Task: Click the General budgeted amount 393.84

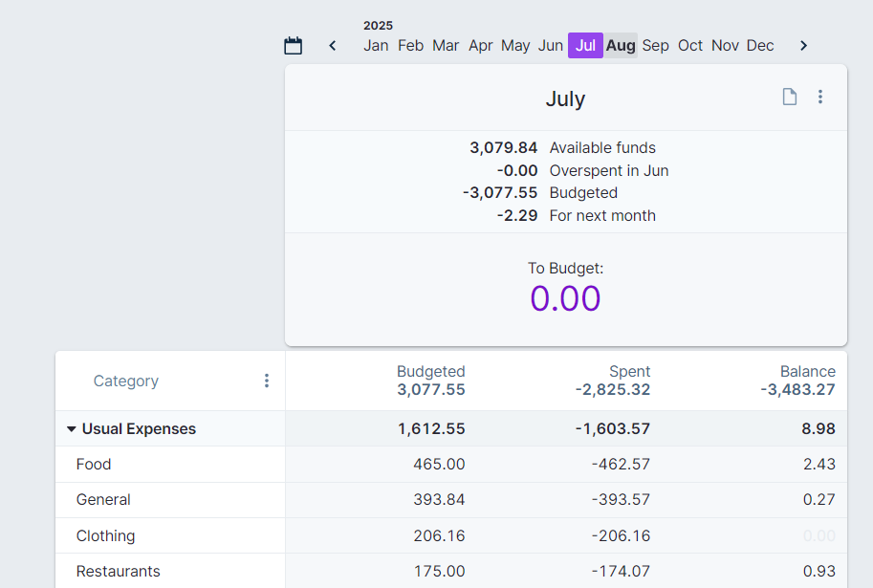Action: coord(440,499)
